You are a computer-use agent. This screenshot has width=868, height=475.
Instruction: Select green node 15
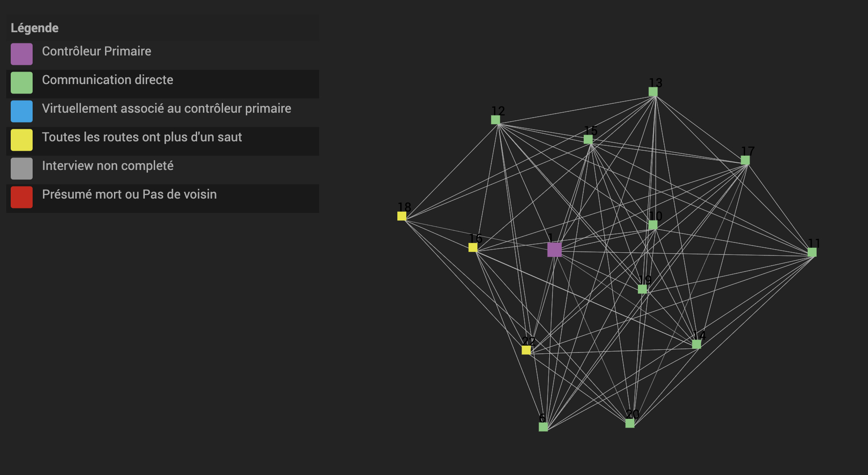tap(588, 140)
